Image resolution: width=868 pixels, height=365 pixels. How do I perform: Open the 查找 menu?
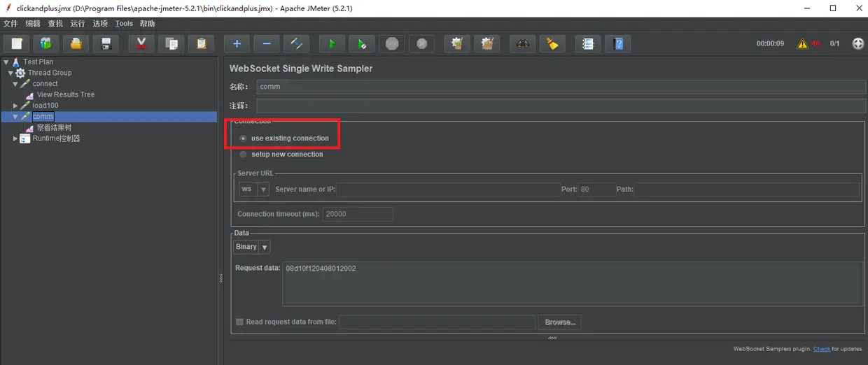tap(55, 24)
